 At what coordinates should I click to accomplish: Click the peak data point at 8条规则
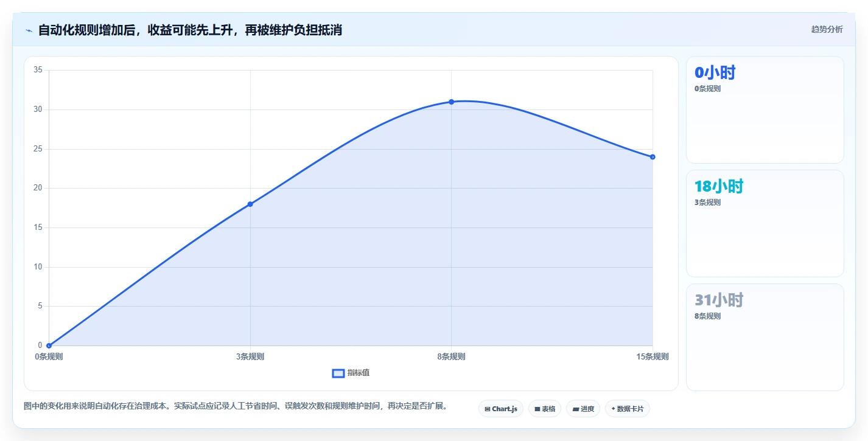coord(451,102)
